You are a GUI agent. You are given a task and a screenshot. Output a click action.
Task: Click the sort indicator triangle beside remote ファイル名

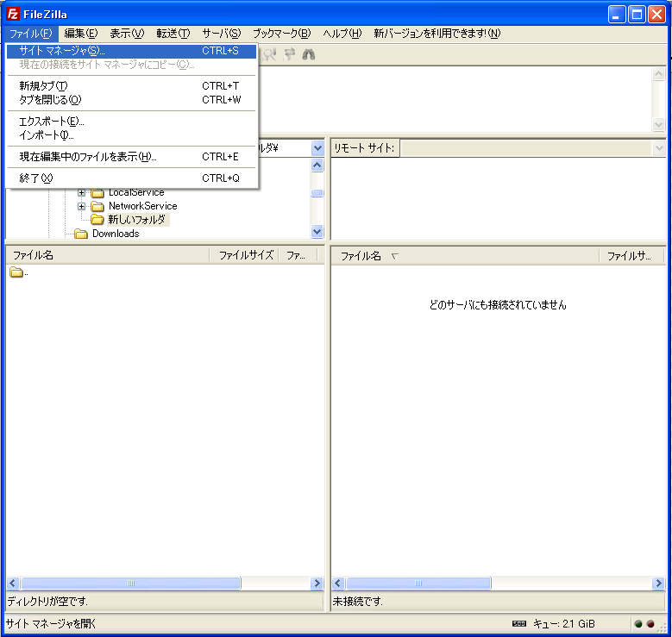pos(395,256)
